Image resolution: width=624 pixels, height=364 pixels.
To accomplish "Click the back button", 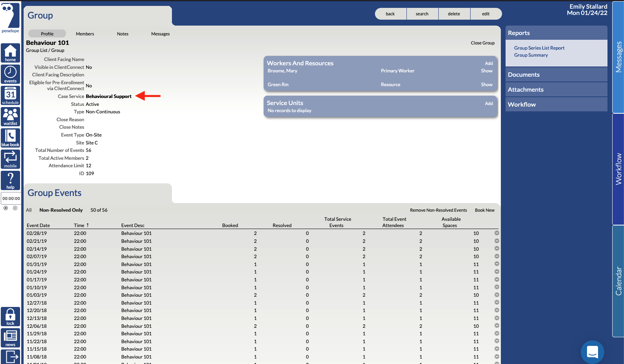I will [390, 14].
